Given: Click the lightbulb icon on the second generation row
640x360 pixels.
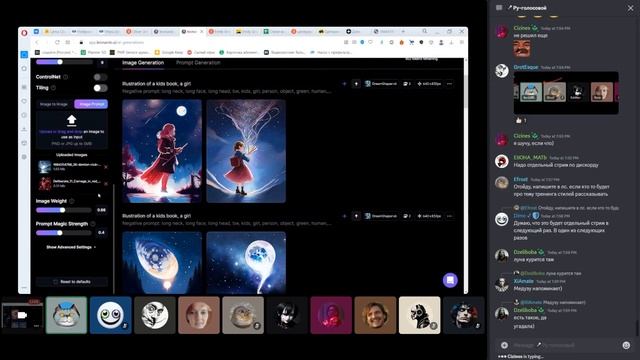Looking at the screenshot, I should click(356, 216).
